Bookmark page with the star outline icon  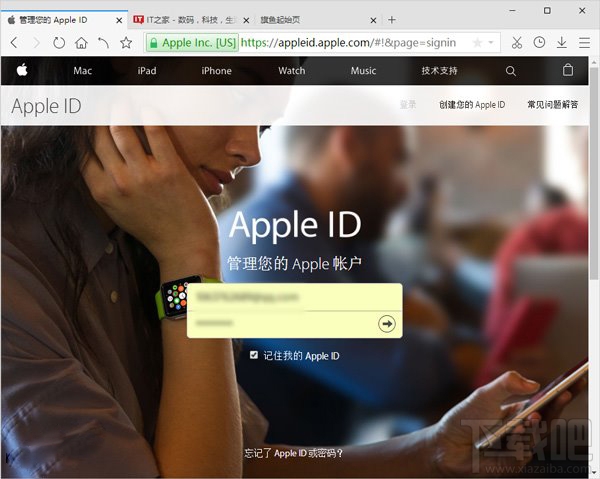tap(126, 42)
